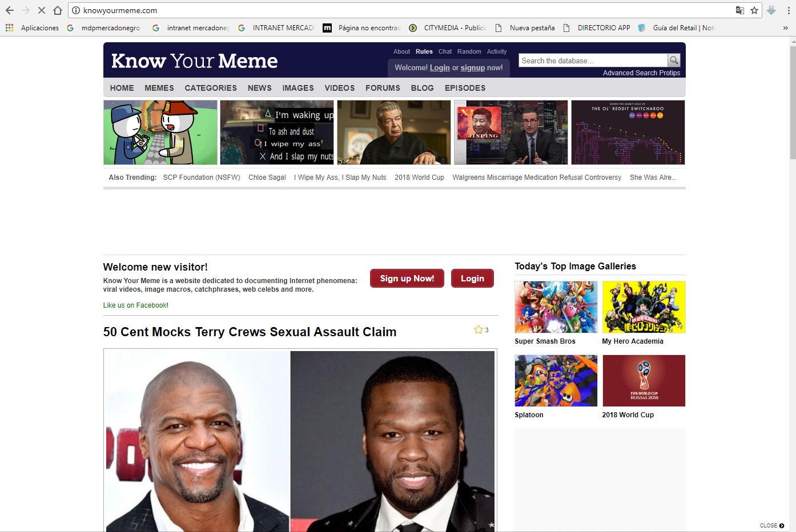This screenshot has height=532, width=796.
Task: Open 50 Cent Mocks Terry Crews headline
Action: [250, 332]
